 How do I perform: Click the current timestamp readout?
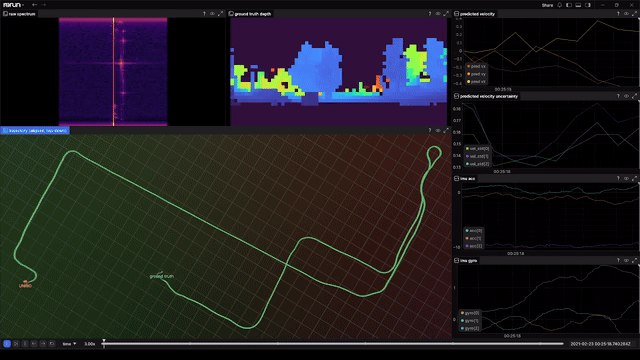[600, 344]
